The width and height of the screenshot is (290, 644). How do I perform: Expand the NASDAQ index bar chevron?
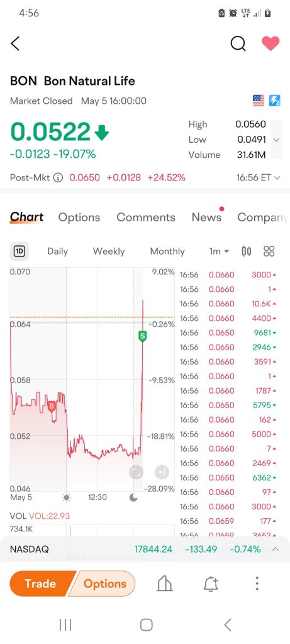point(276,549)
